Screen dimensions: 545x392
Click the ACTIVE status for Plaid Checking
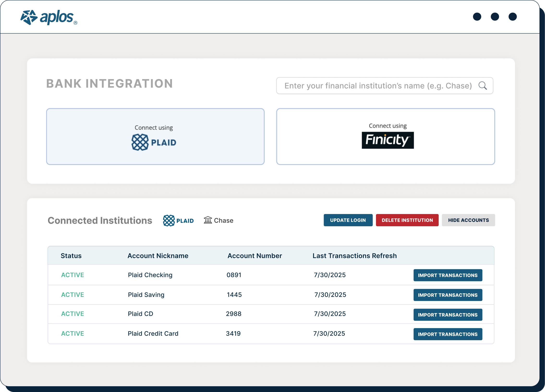(x=73, y=275)
